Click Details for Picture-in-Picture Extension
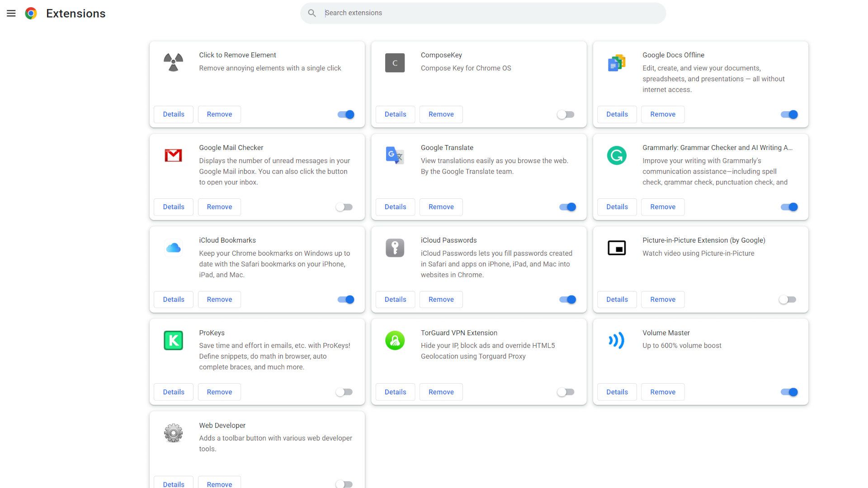 click(617, 299)
